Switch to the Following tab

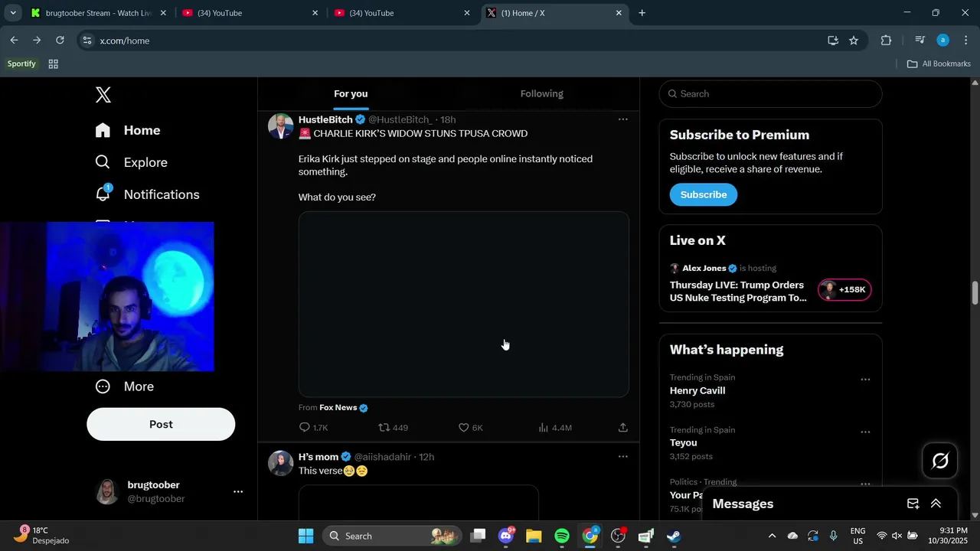coord(542,94)
